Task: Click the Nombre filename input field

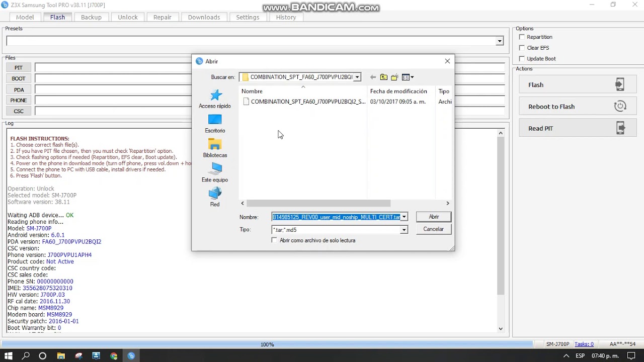Action: (336, 217)
